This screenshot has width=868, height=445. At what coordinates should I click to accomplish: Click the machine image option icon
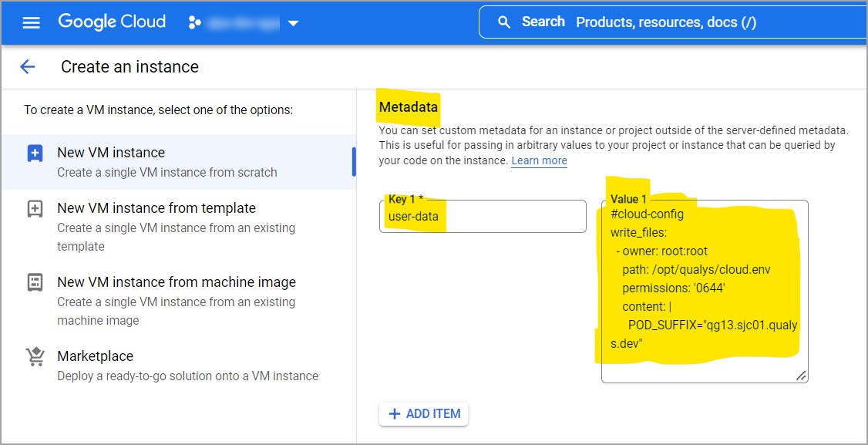point(35,282)
